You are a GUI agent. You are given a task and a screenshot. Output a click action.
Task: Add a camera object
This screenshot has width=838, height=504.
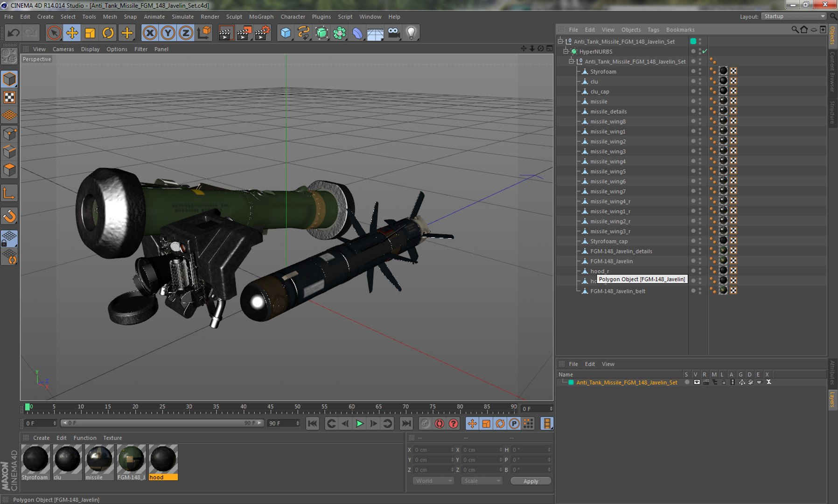click(393, 33)
